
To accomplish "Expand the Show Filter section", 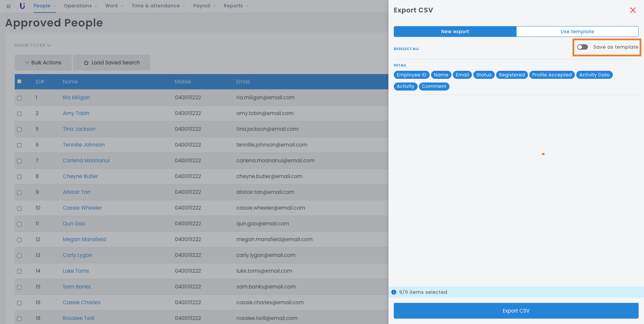I will click(x=33, y=45).
